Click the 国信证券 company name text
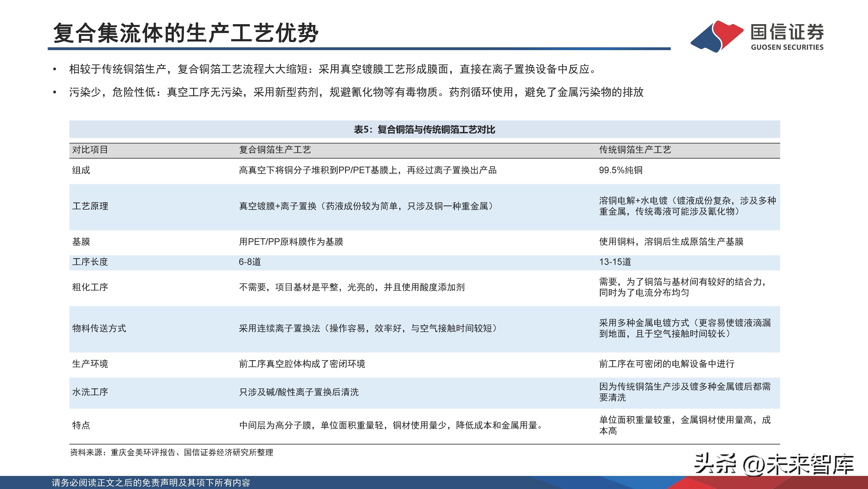 pos(787,32)
